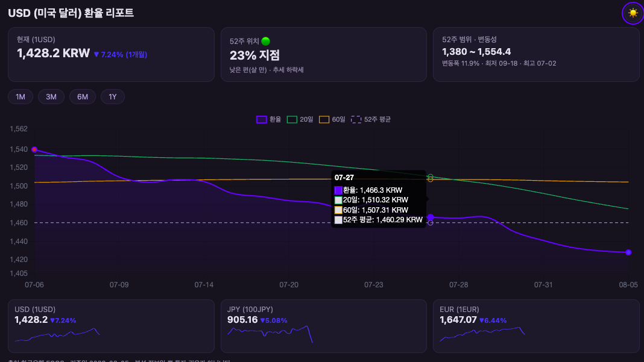644x362 pixels.
Task: Click the 23% 지점 value
Action: pos(254,55)
